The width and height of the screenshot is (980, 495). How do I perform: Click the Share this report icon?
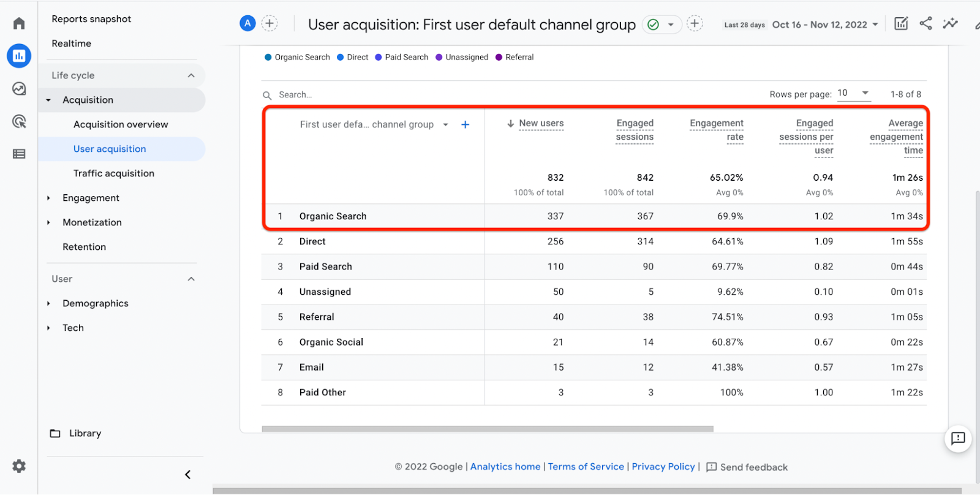coord(925,24)
